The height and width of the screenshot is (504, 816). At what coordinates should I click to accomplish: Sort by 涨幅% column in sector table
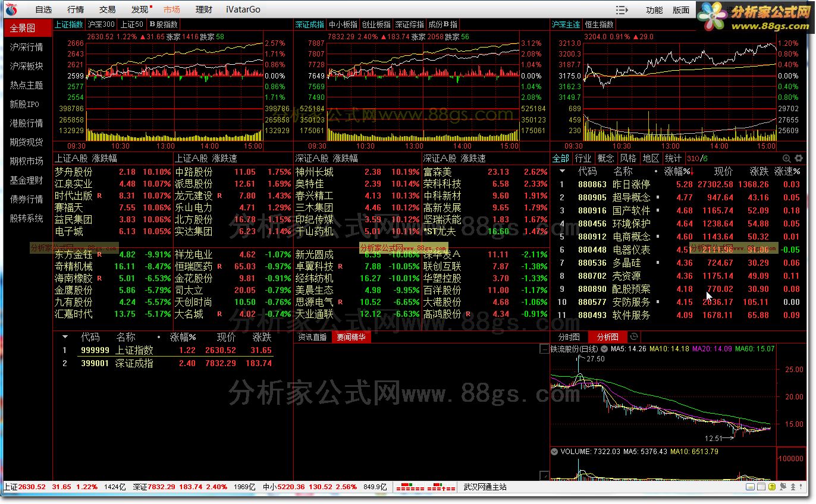(x=678, y=172)
